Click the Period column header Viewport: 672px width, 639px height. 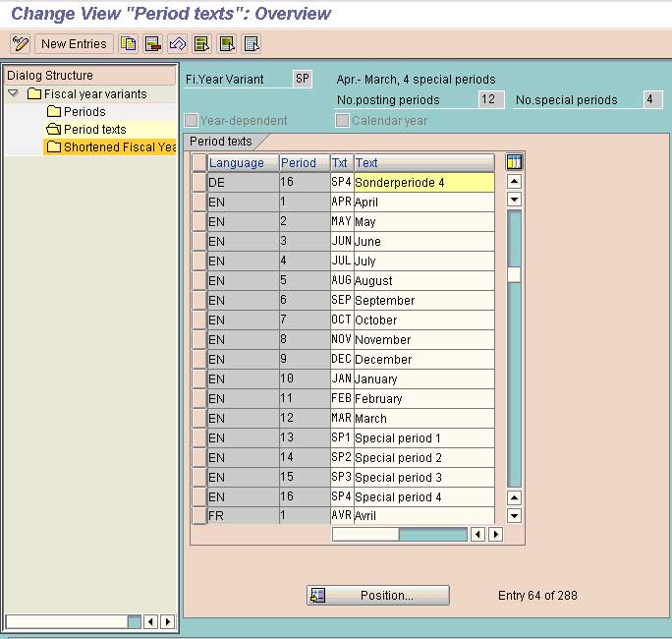tap(305, 163)
